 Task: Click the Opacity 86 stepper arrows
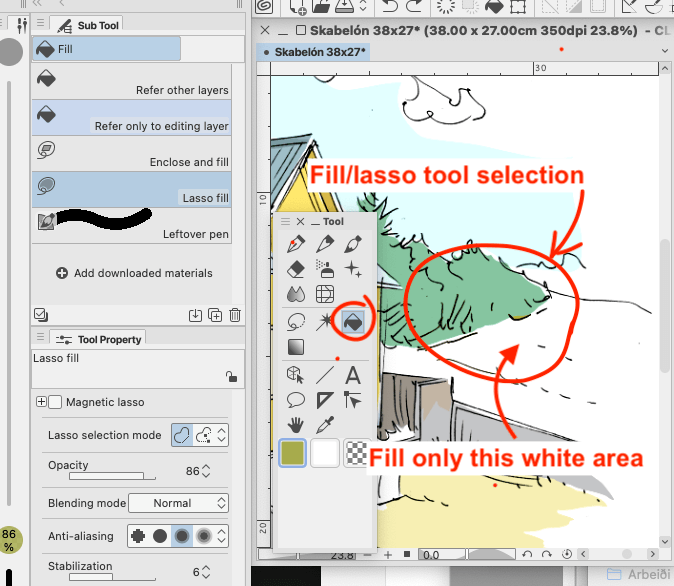206,471
